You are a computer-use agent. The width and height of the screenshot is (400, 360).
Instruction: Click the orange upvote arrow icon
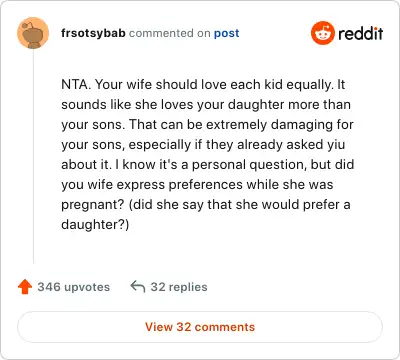25,287
